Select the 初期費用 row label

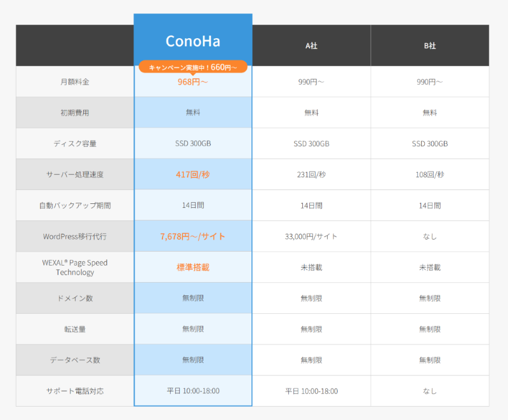click(75, 112)
